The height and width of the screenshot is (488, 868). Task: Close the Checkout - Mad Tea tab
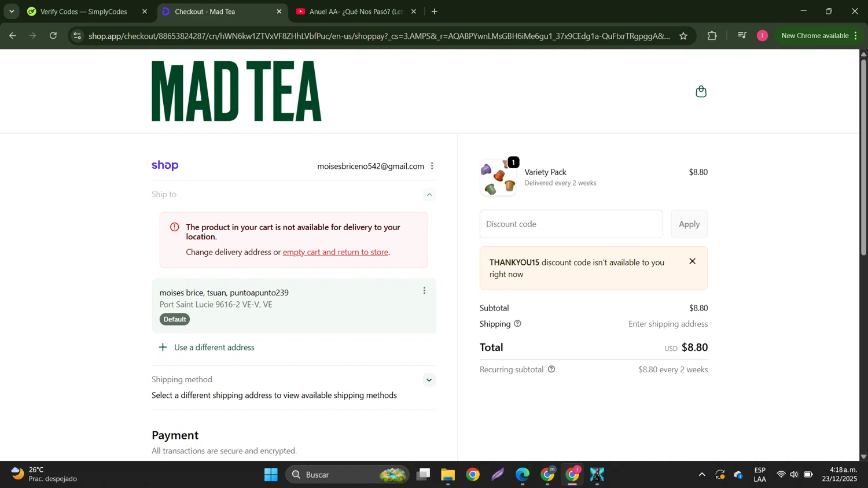coord(279,12)
